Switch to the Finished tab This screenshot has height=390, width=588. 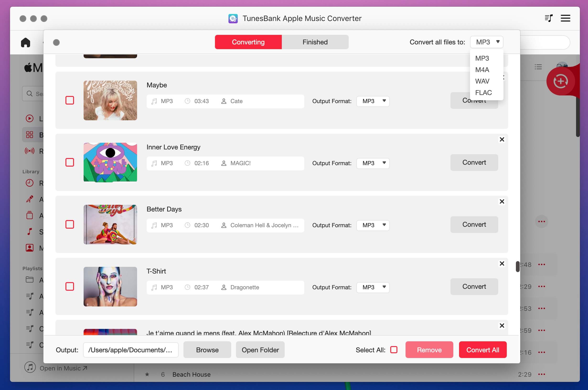(x=315, y=42)
